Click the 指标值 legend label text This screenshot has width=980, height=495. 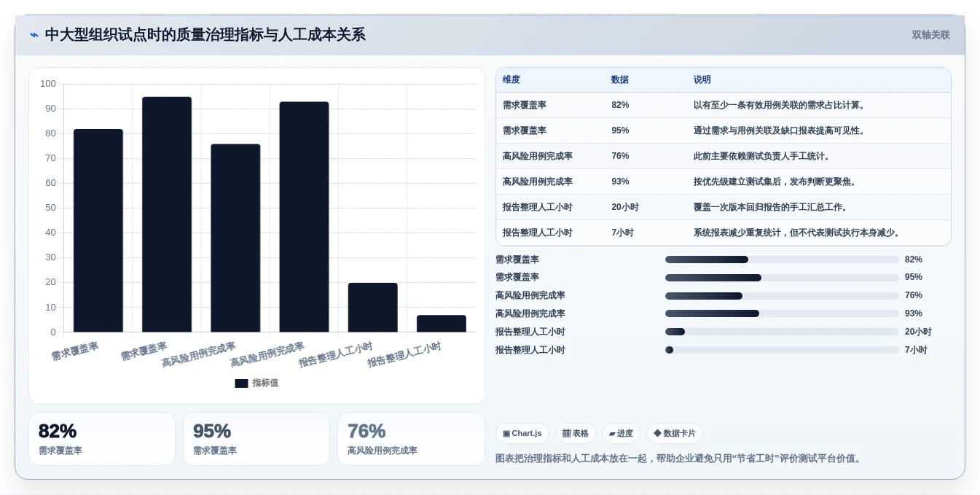265,383
